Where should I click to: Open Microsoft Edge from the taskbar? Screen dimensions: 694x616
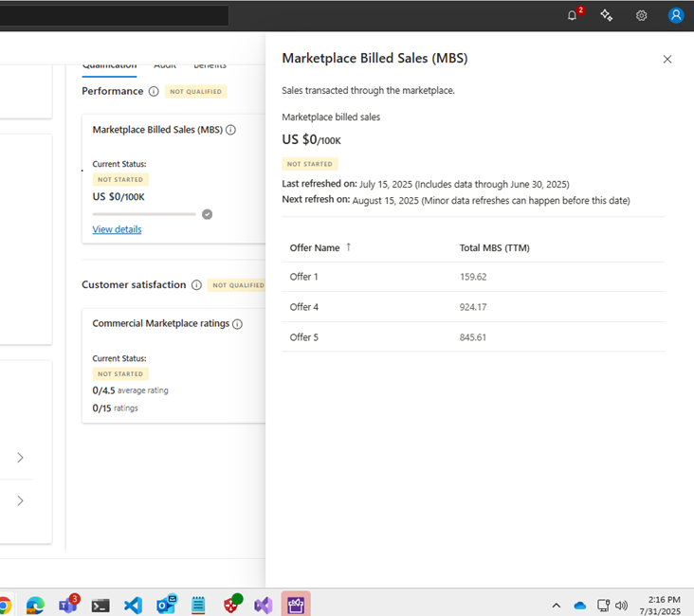pyautogui.click(x=35, y=606)
